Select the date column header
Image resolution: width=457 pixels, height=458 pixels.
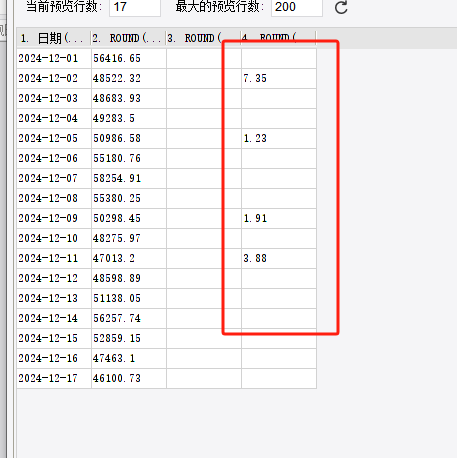54,38
